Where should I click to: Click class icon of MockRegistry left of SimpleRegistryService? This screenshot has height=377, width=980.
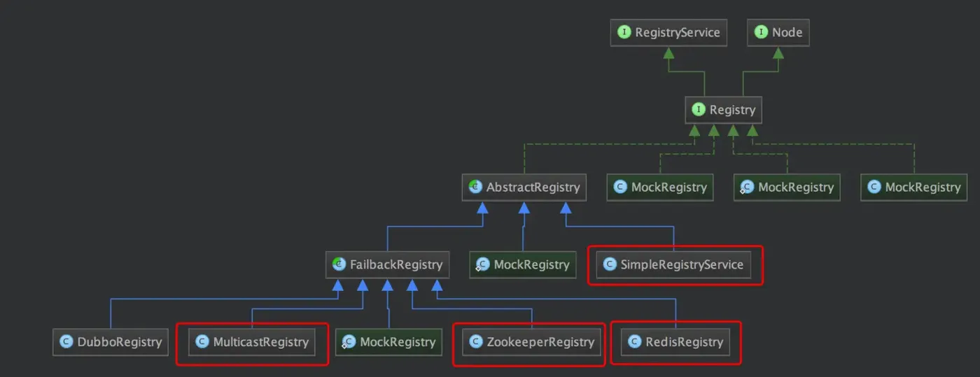(483, 264)
